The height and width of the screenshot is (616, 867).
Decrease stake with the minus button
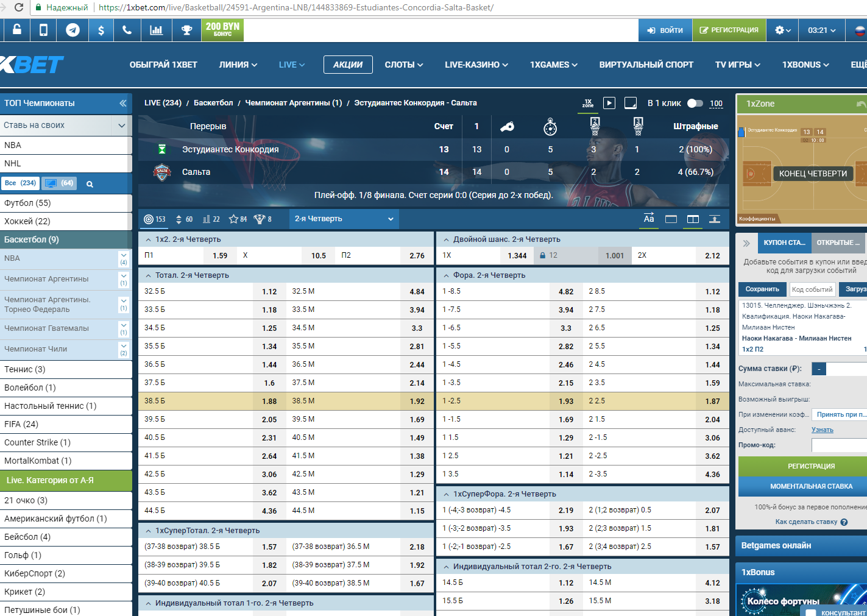click(819, 369)
